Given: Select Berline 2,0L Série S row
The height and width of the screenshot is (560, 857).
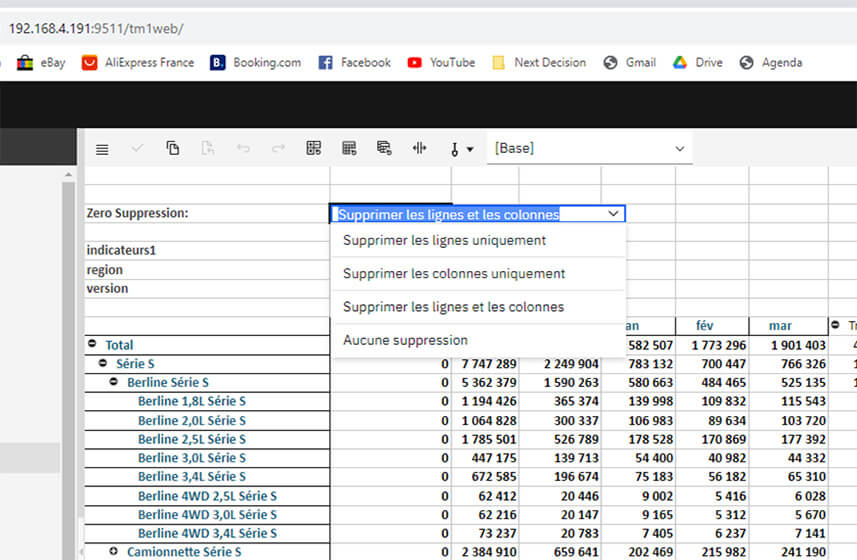Looking at the screenshot, I should [192, 421].
